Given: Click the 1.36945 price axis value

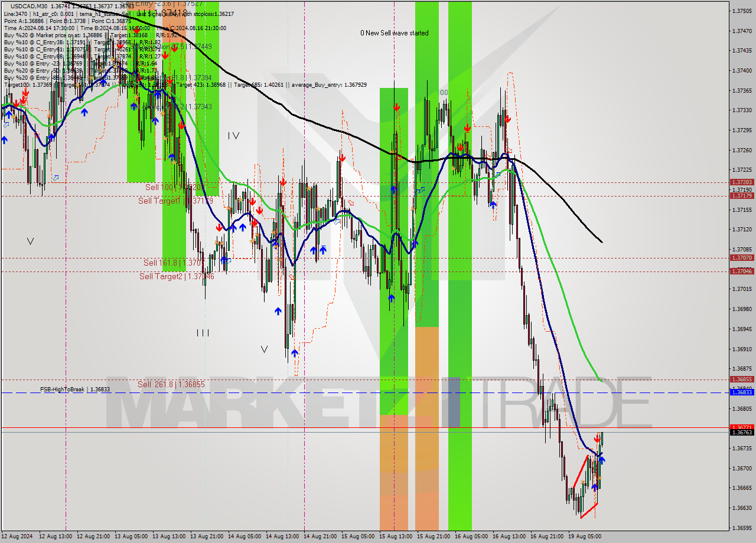Looking at the screenshot, I should coord(742,329).
